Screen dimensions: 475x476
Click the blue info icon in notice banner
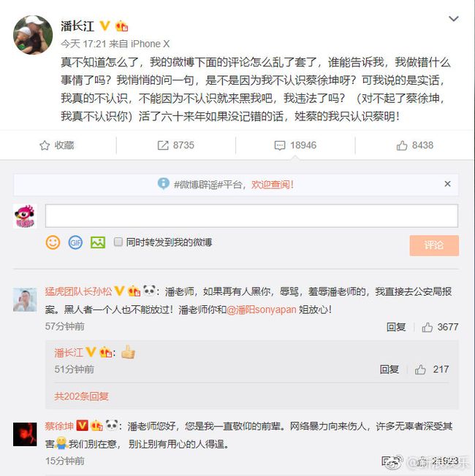click(163, 183)
